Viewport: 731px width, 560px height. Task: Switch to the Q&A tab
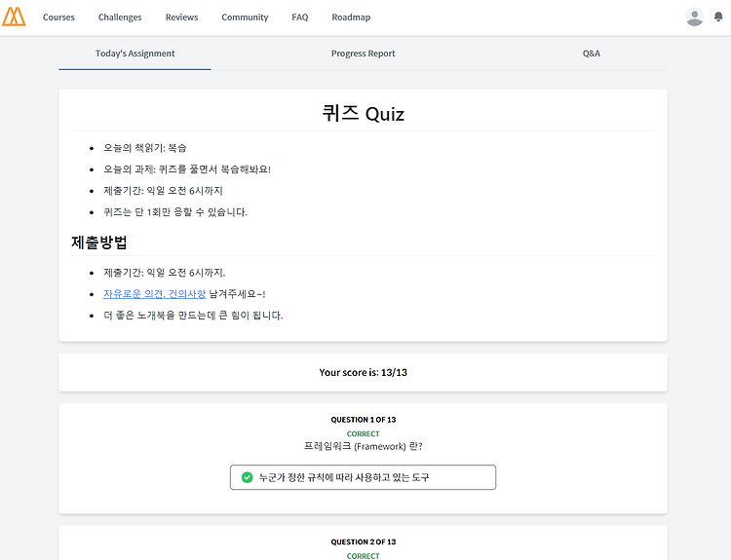click(592, 54)
